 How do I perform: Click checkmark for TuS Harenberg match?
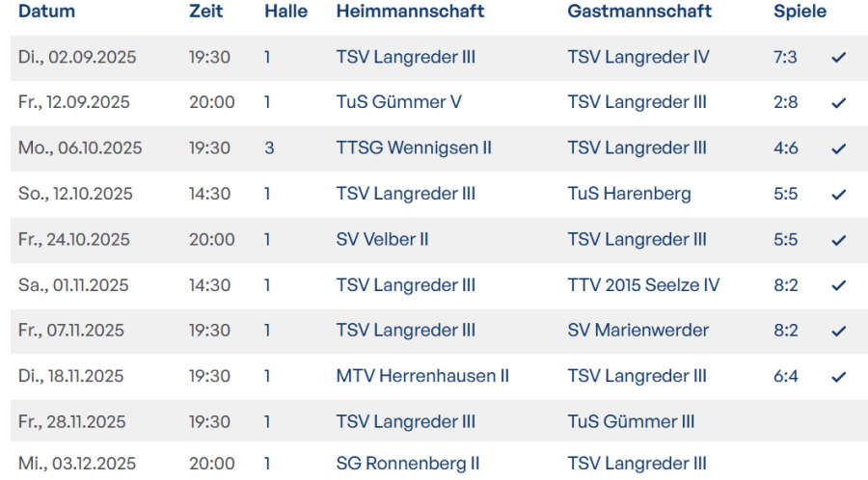(x=838, y=195)
